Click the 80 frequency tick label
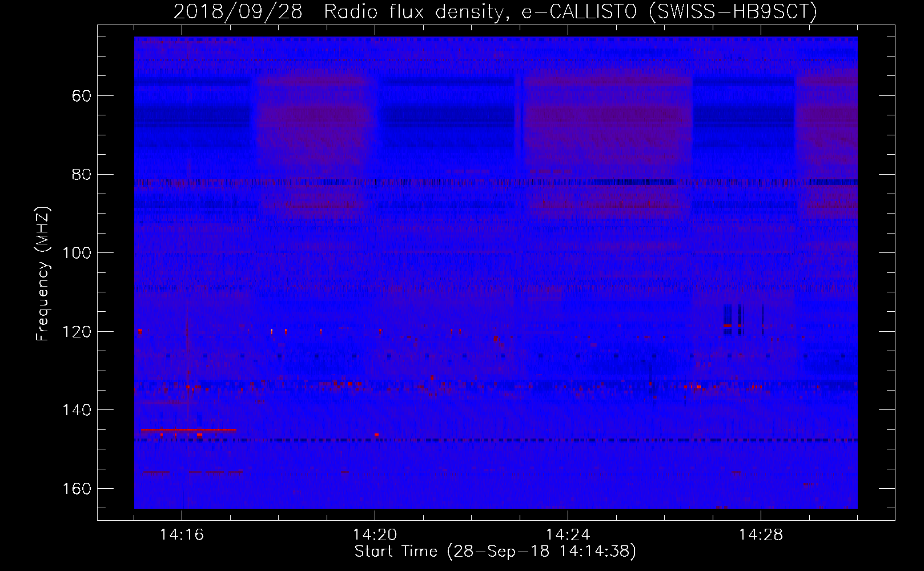924x571 pixels. (x=82, y=174)
